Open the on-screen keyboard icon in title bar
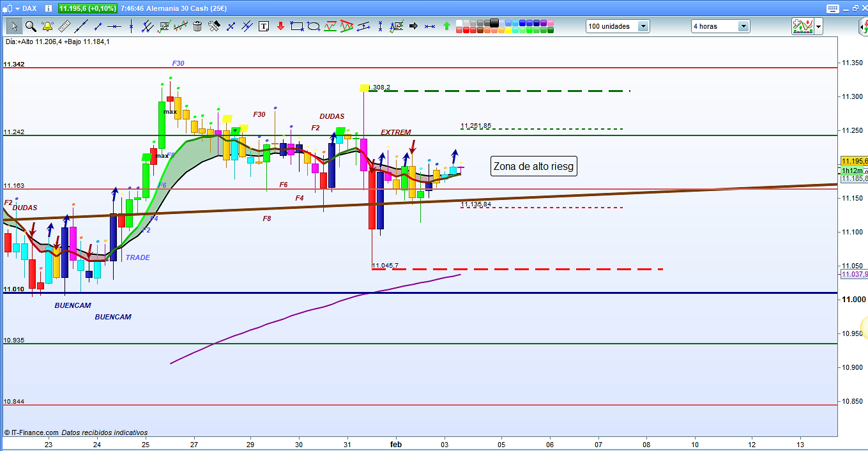Image resolution: width=868 pixels, height=451 pixels. pos(832,9)
